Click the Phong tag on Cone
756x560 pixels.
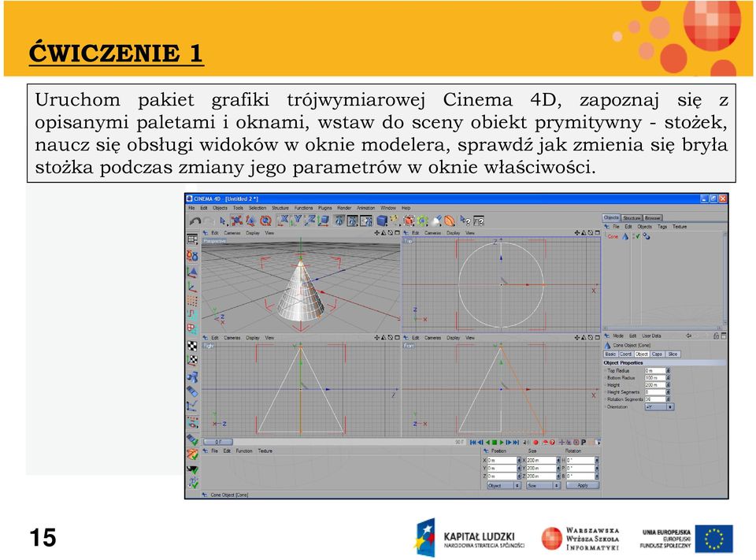pyautogui.click(x=646, y=236)
